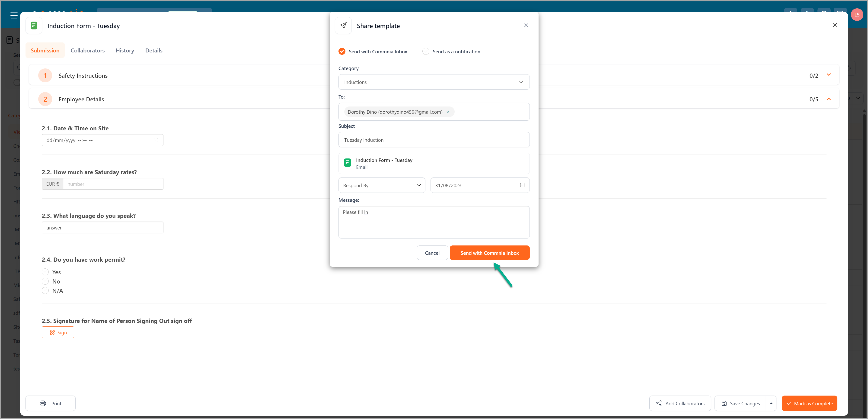Click the orange Send with Commnia Inbox button
Viewport: 868px width, 419px height.
(489, 253)
